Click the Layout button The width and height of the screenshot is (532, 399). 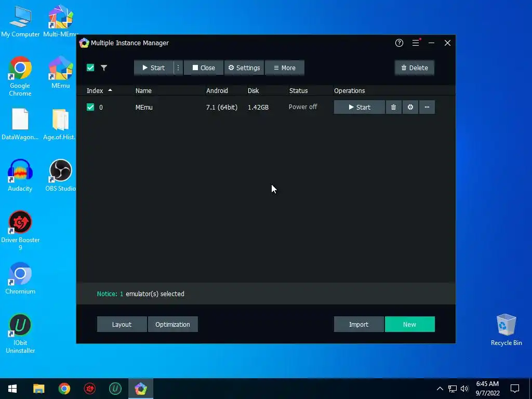click(x=122, y=324)
